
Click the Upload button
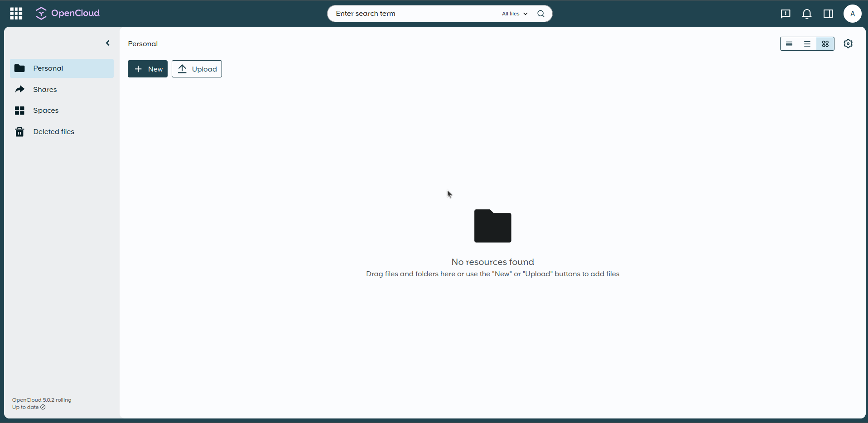[197, 69]
